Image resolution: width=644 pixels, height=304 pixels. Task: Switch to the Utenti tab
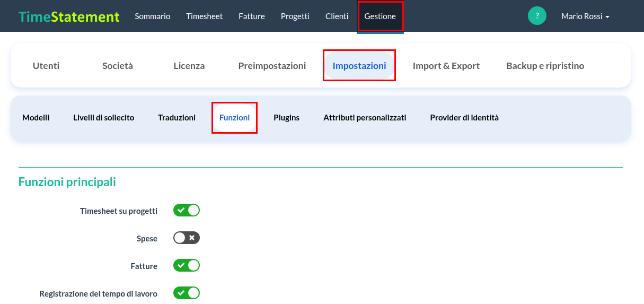pyautogui.click(x=46, y=66)
